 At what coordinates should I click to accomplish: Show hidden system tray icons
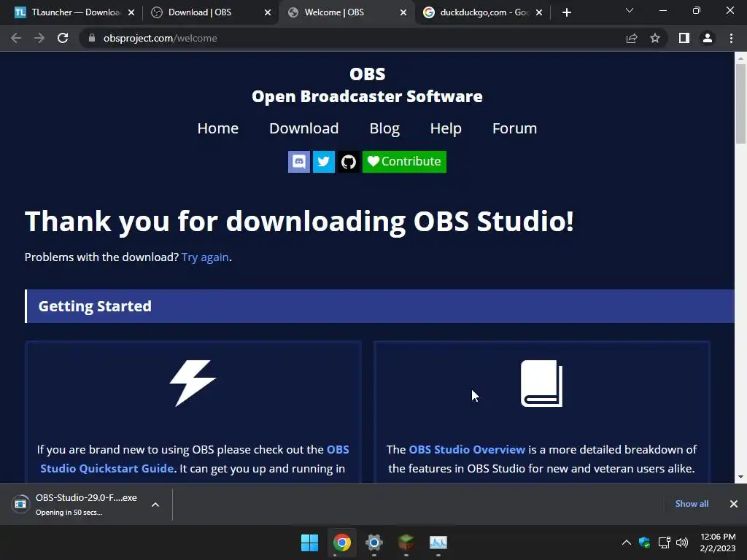click(x=627, y=542)
